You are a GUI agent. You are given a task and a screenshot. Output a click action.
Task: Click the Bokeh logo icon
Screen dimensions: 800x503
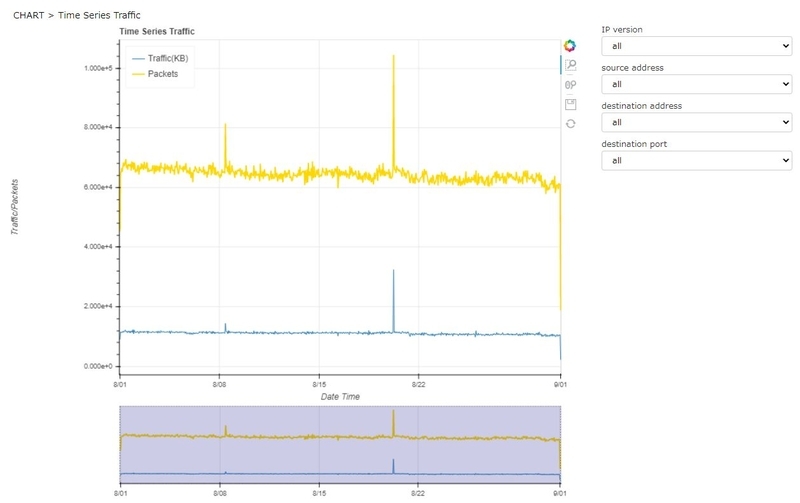click(570, 45)
